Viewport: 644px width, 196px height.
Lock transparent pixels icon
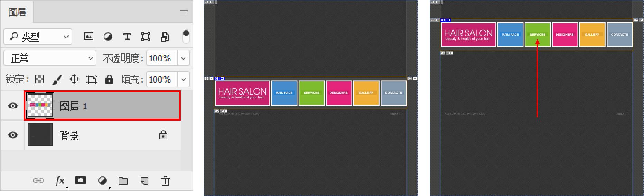40,80
